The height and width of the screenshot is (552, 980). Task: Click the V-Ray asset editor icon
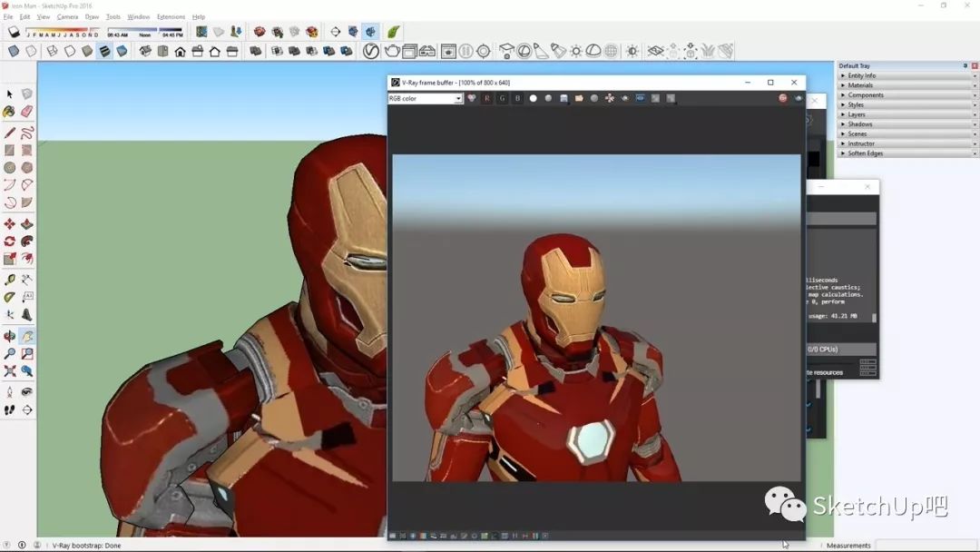[370, 52]
